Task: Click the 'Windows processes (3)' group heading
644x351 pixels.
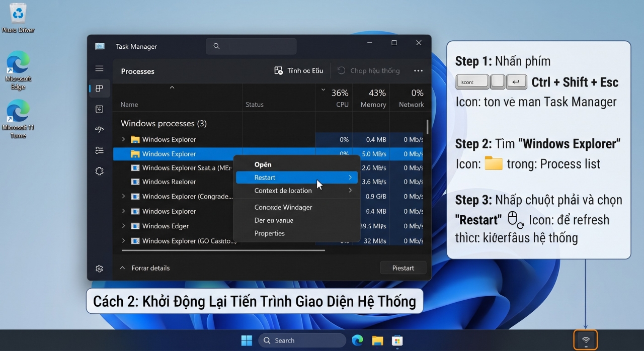Action: tap(164, 123)
